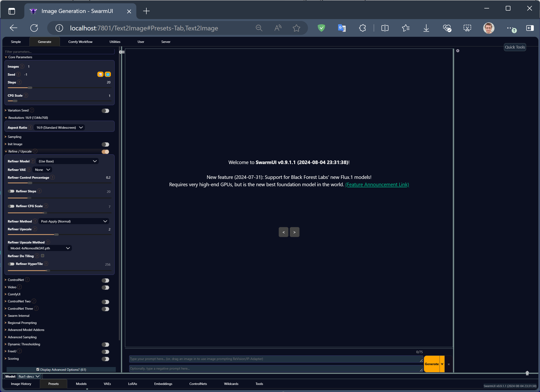Open the Image History tab
Screen dimensions: 540x392
click(x=21, y=384)
